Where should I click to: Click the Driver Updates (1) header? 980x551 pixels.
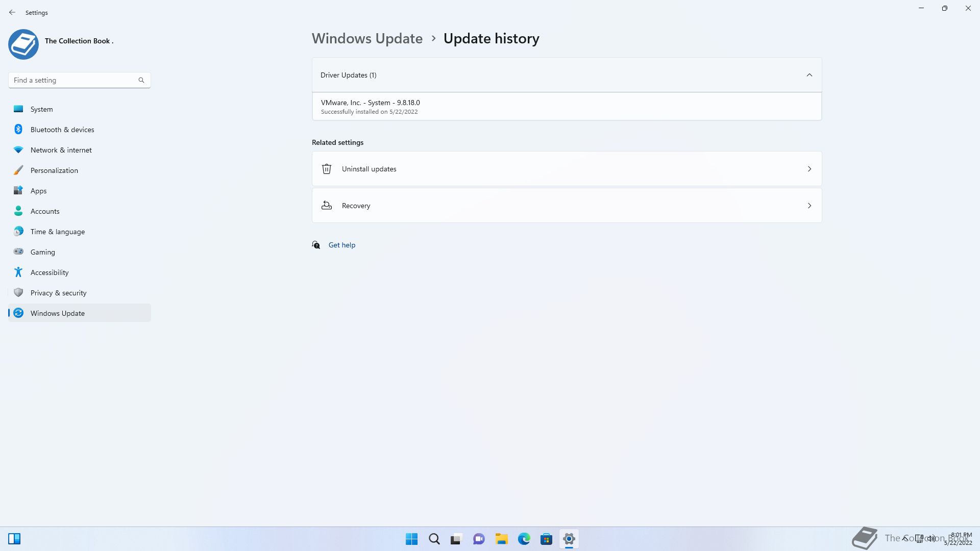click(567, 75)
